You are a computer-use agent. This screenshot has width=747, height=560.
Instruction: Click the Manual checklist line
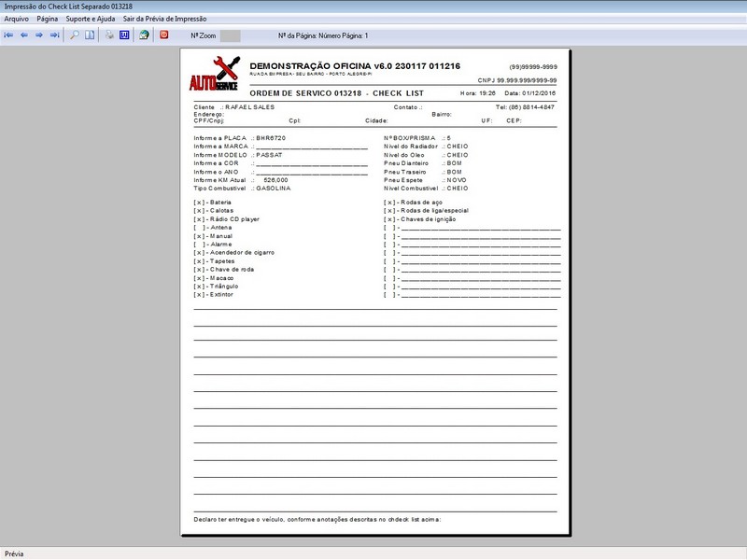click(213, 236)
